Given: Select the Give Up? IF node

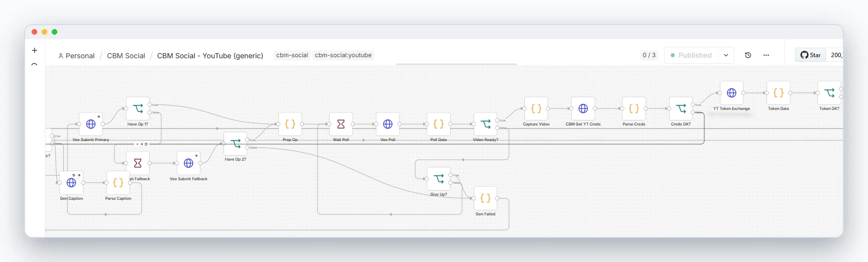Looking at the screenshot, I should pos(439,179).
